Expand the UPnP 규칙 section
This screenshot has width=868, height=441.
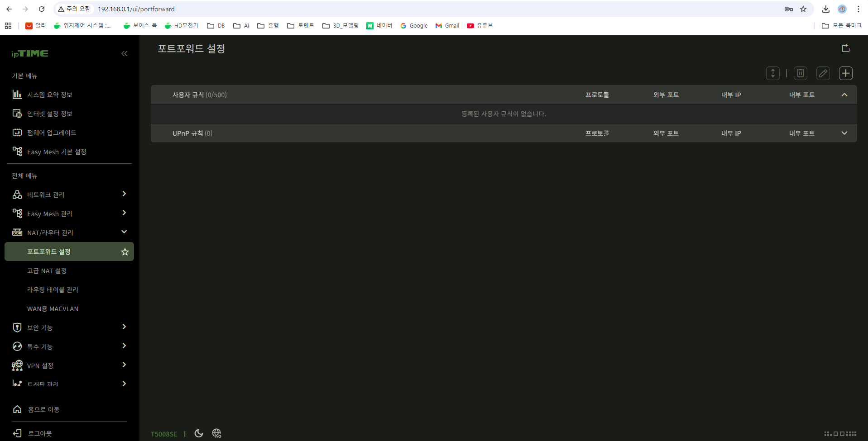[x=844, y=133]
